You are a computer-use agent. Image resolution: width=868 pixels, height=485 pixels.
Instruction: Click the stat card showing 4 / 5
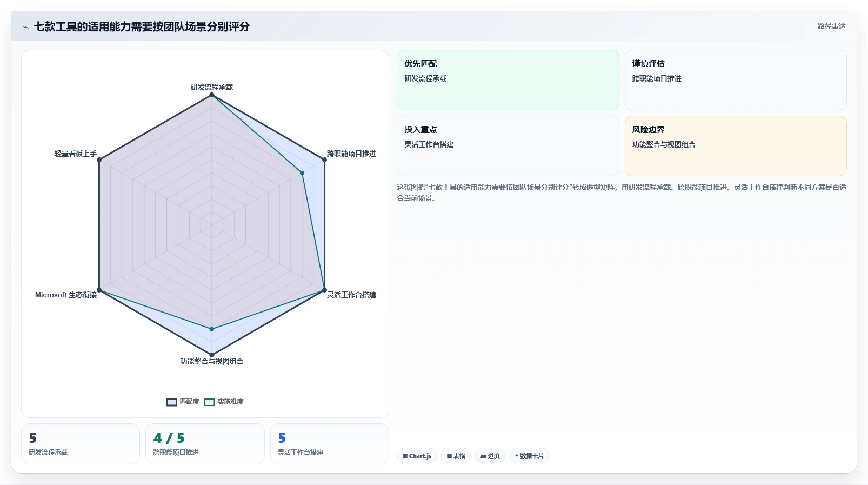point(205,443)
